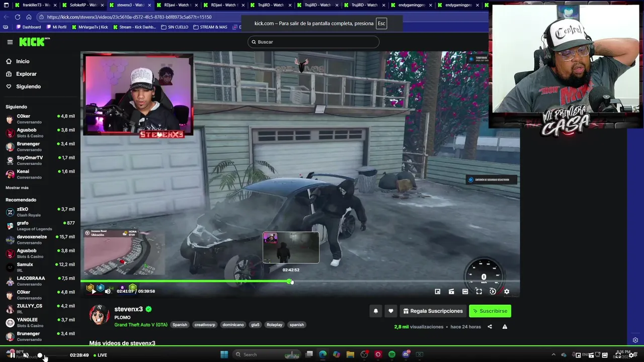Open LACOBRAAA channel

point(40,281)
